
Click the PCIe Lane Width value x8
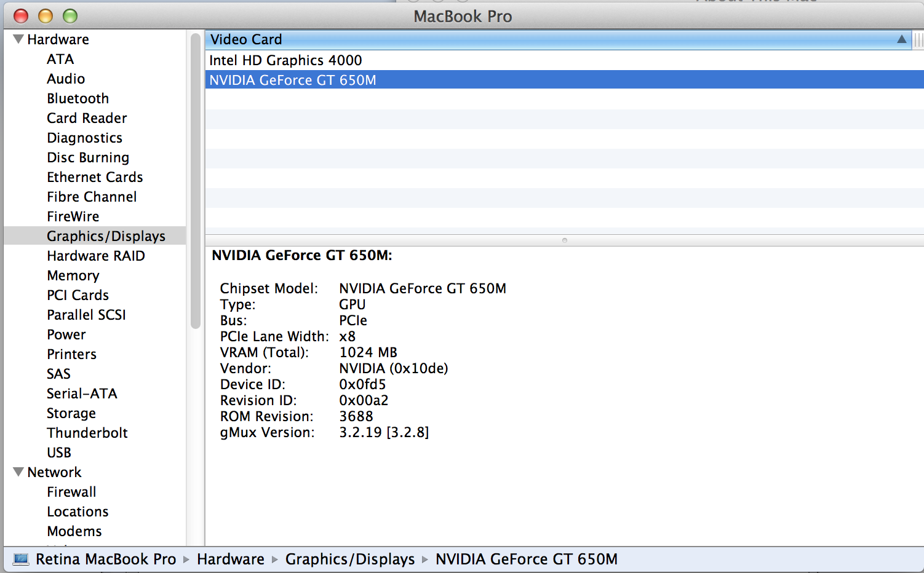tap(348, 336)
